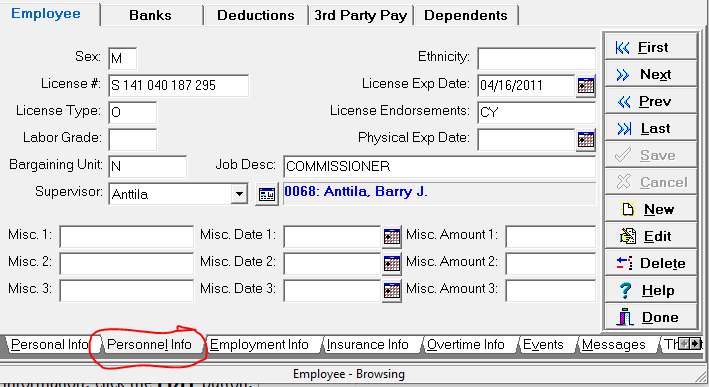709x387 pixels.
Task: Switch to Personal Info bottom tab
Action: pyautogui.click(x=50, y=345)
